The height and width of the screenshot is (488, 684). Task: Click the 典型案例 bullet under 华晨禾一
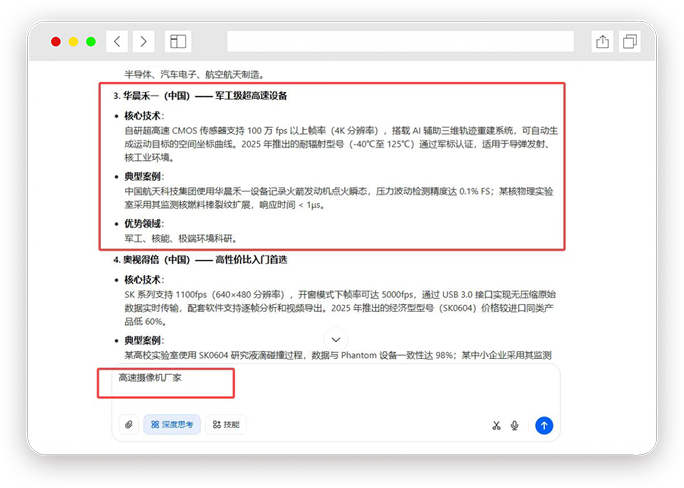coord(144,176)
